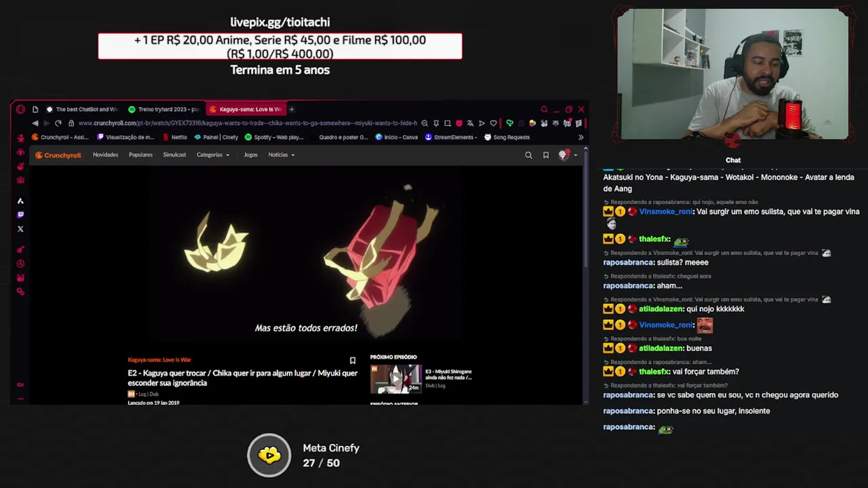Viewport: 868px width, 488px height.
Task: Switch to 'The best ChatBot' tab
Action: pyautogui.click(x=83, y=109)
